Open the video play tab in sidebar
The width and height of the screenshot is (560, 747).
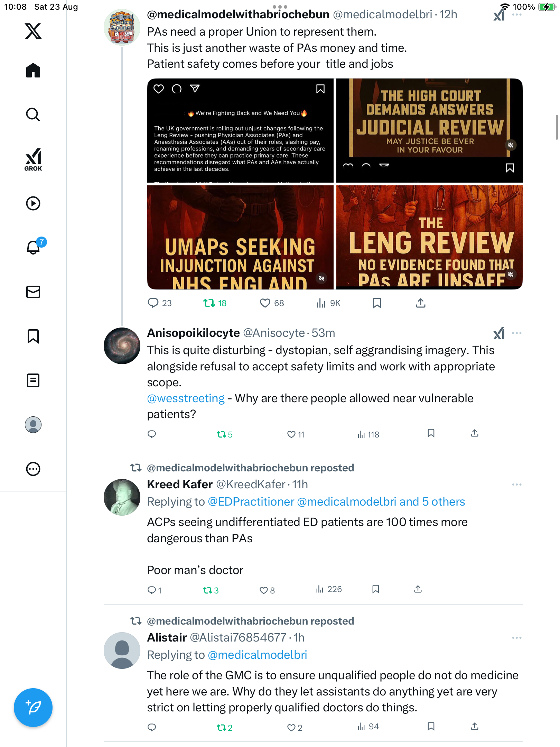[x=33, y=203]
